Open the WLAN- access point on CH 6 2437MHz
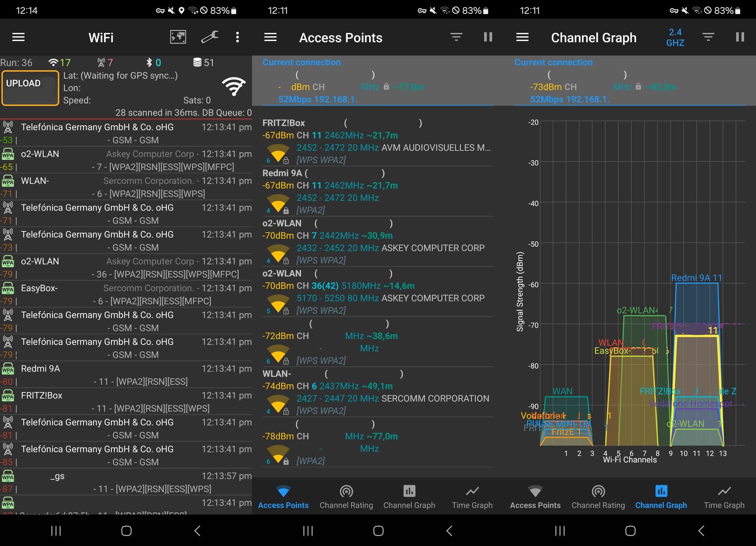Viewport: 756px width, 546px height. pyautogui.click(x=378, y=392)
